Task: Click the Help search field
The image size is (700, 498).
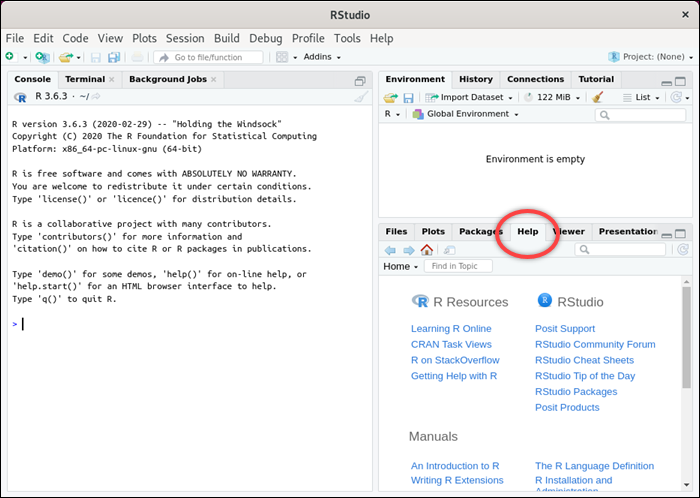Action: [620, 249]
